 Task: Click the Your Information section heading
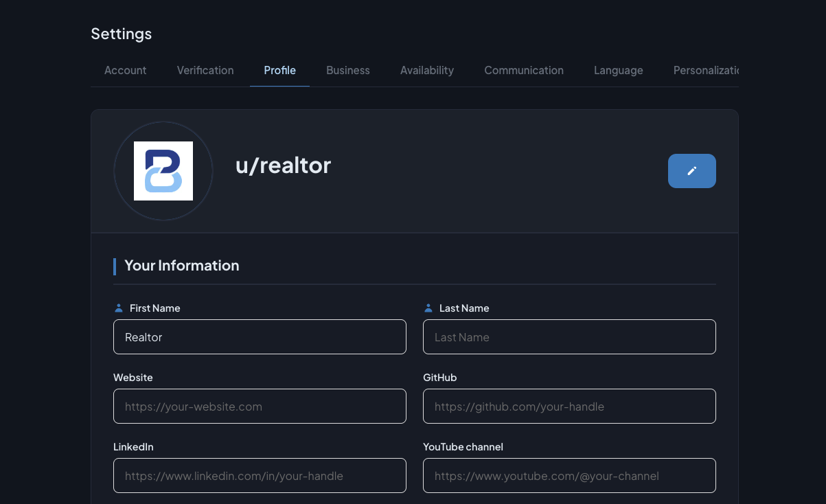click(182, 266)
